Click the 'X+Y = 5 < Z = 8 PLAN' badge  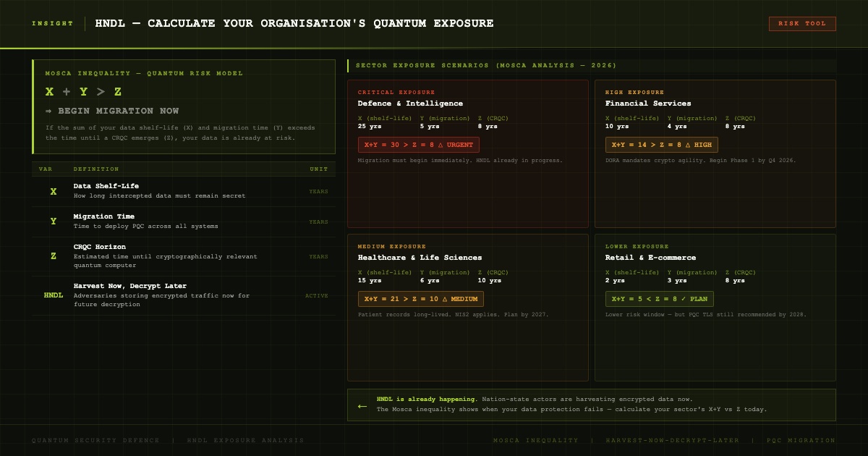(x=660, y=299)
